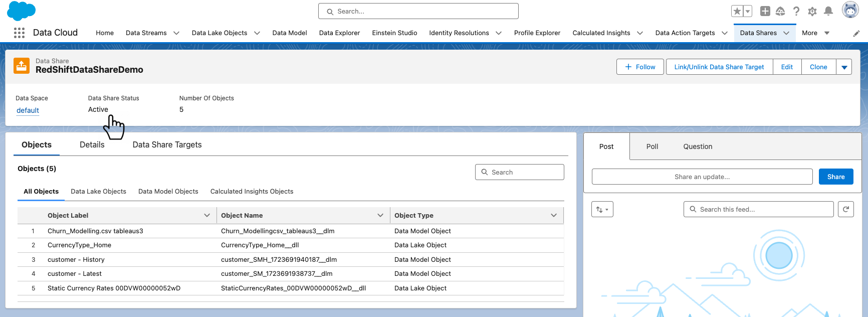Click the StaticCurrencyRates_00DVW00000052wD__dll object name
The width and height of the screenshot is (868, 317).
pos(293,288)
